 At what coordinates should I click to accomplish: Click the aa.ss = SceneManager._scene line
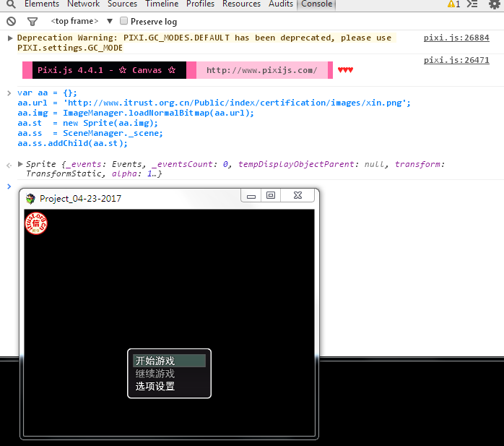pos(90,133)
